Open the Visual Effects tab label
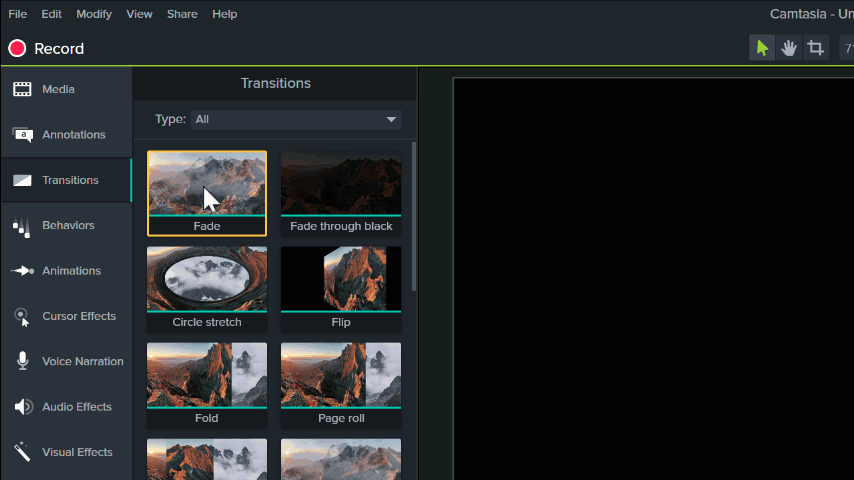854x480 pixels. tap(77, 452)
